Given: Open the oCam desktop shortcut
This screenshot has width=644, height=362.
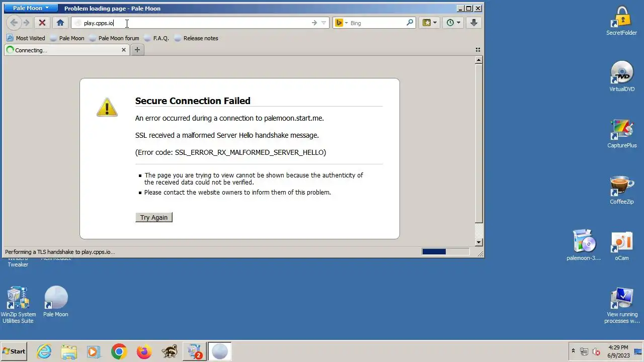Looking at the screenshot, I should click(622, 246).
